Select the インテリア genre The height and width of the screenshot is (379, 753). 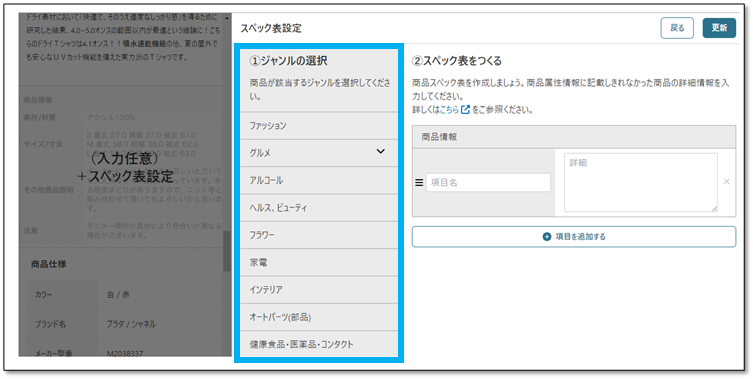coord(319,290)
